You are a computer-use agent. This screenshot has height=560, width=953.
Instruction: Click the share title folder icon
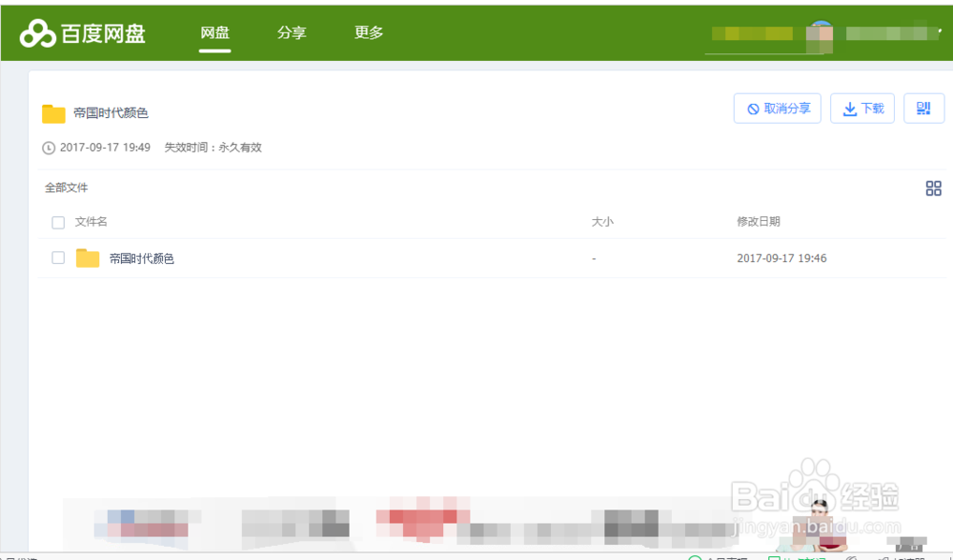click(x=53, y=113)
